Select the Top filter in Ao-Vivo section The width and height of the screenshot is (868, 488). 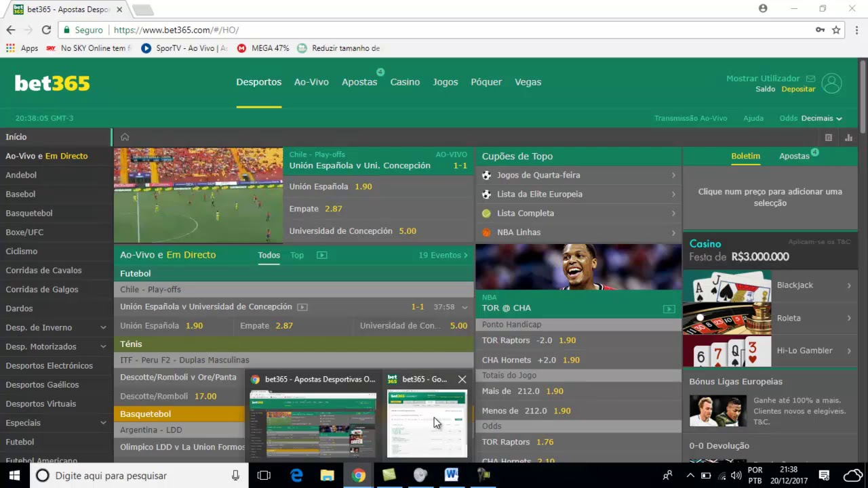click(x=297, y=256)
